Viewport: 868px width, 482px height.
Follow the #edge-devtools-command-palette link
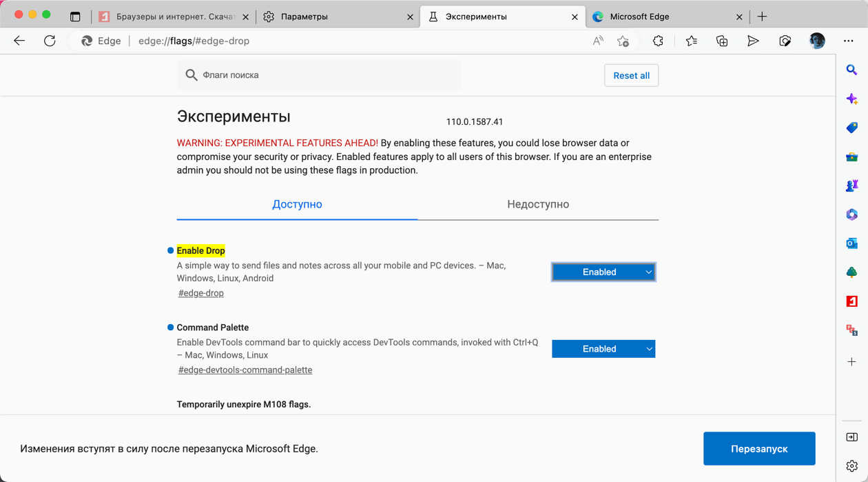(245, 370)
